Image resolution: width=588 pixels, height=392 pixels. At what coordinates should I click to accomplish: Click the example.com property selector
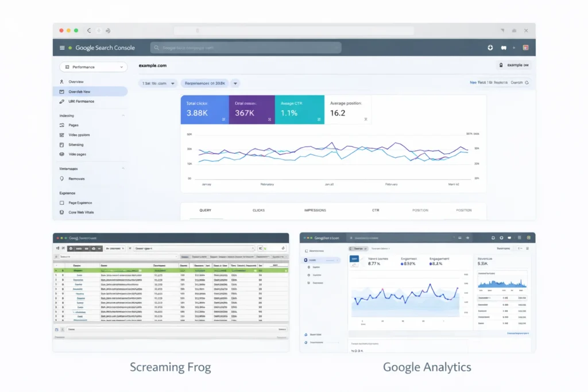(513, 65)
